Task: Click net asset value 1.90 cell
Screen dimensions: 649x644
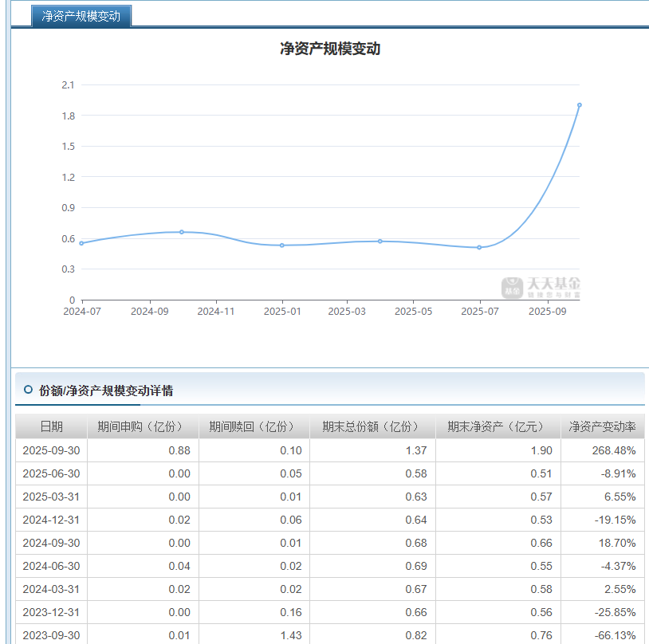Action: [x=498, y=450]
